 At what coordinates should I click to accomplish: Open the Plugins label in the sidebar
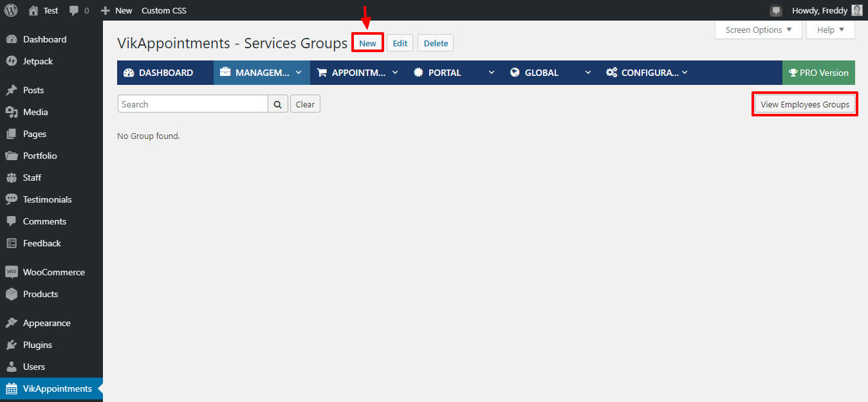[37, 345]
